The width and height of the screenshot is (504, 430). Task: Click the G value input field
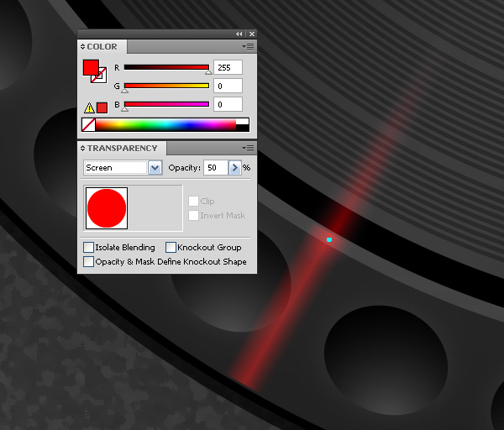pos(228,86)
